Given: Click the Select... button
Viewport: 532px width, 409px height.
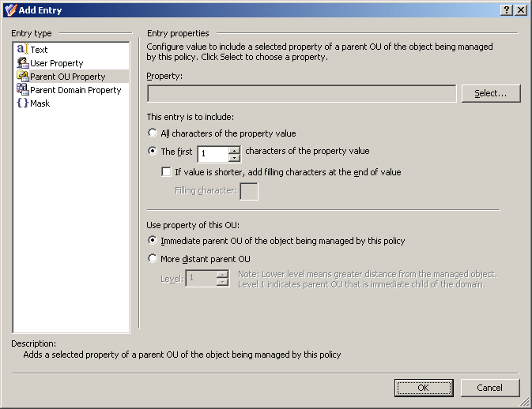Looking at the screenshot, I should 491,93.
